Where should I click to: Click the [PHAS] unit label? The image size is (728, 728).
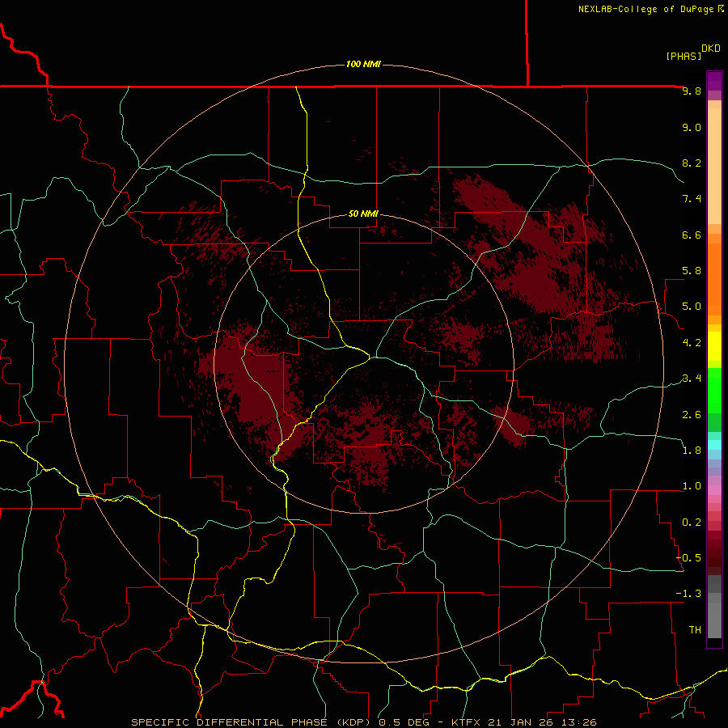tap(684, 56)
